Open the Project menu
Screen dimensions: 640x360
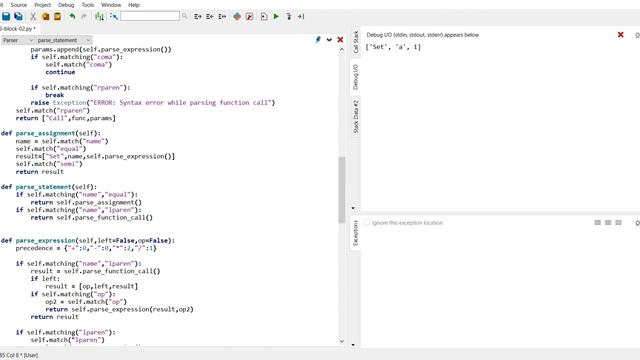[x=42, y=5]
